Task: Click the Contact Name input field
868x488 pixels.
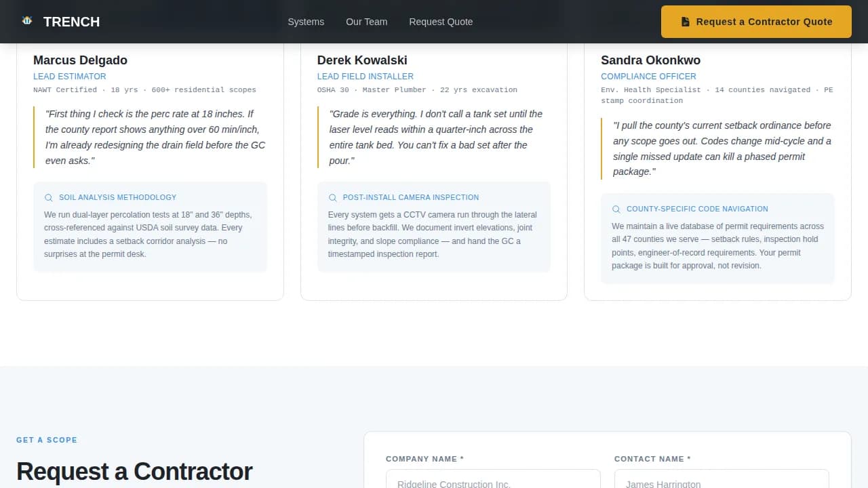Action: [721, 483]
